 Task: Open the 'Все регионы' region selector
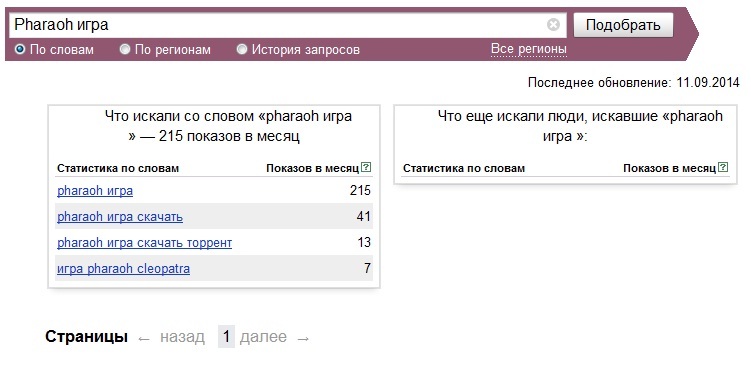coord(529,49)
